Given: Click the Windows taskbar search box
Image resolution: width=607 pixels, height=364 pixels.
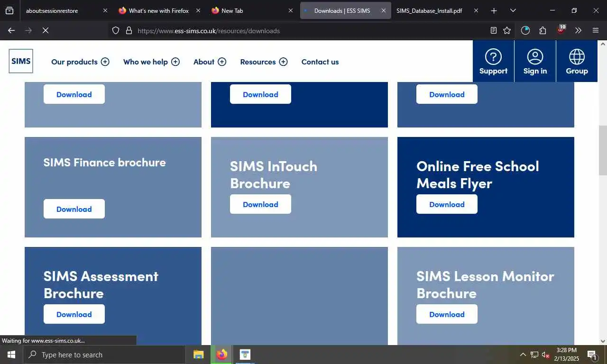Looking at the screenshot, I should coord(104,355).
